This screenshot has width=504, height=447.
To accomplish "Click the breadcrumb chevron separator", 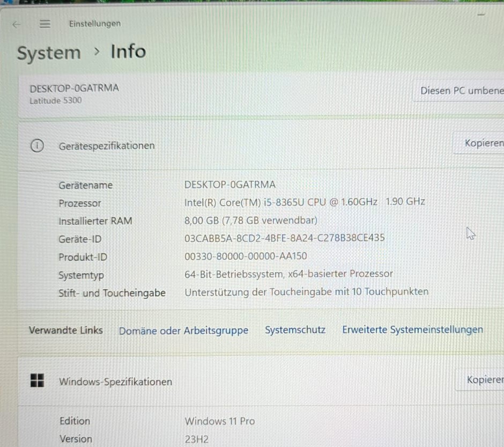I will point(97,51).
